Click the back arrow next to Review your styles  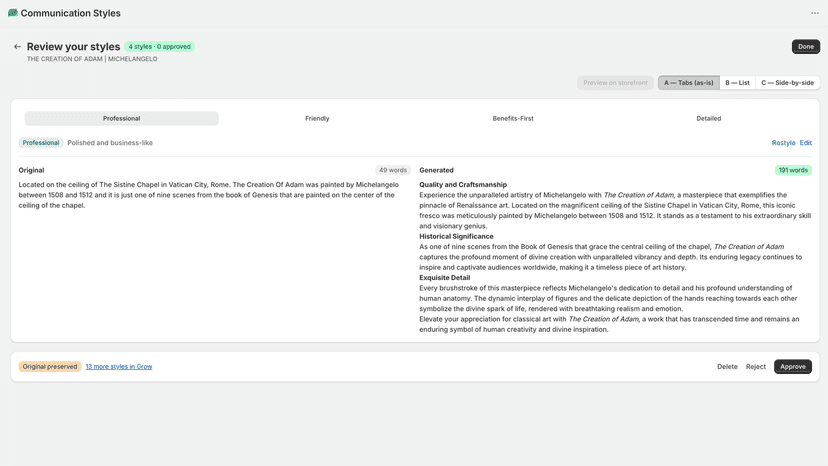17,46
